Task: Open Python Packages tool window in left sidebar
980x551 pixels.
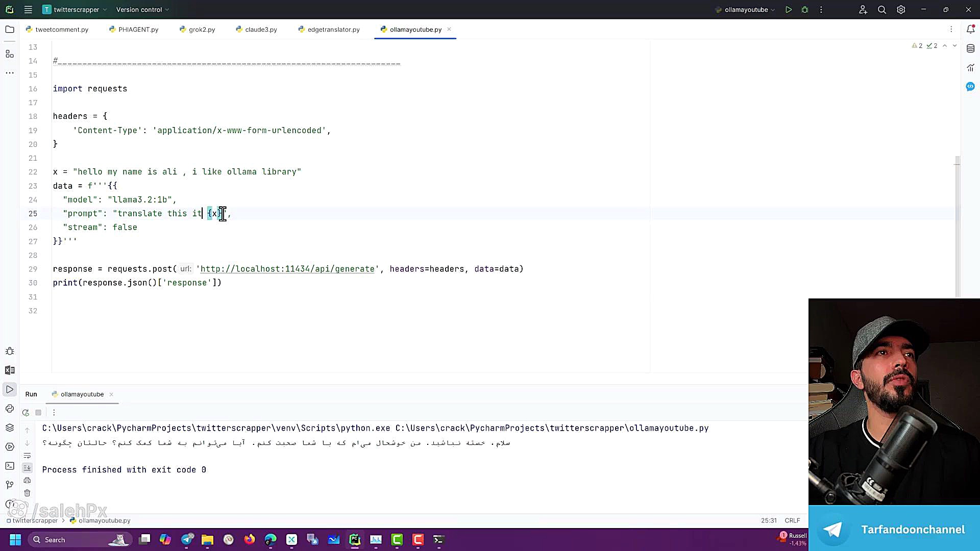Action: [x=10, y=428]
